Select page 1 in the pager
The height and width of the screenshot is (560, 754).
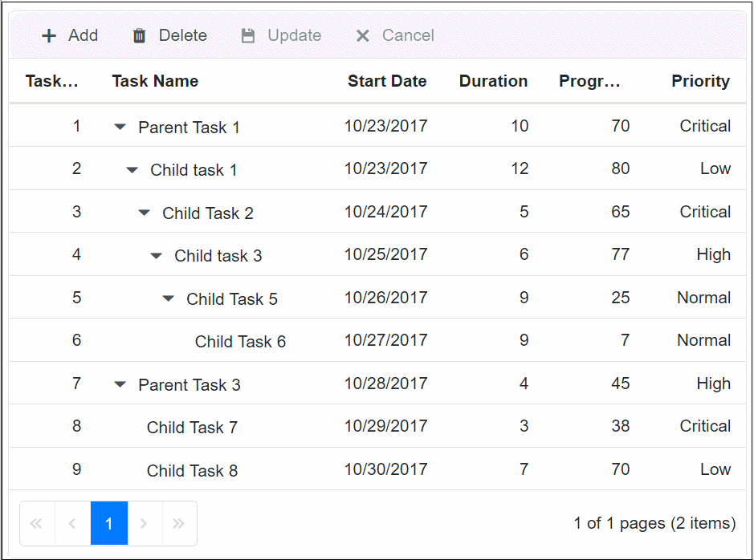pyautogui.click(x=109, y=524)
